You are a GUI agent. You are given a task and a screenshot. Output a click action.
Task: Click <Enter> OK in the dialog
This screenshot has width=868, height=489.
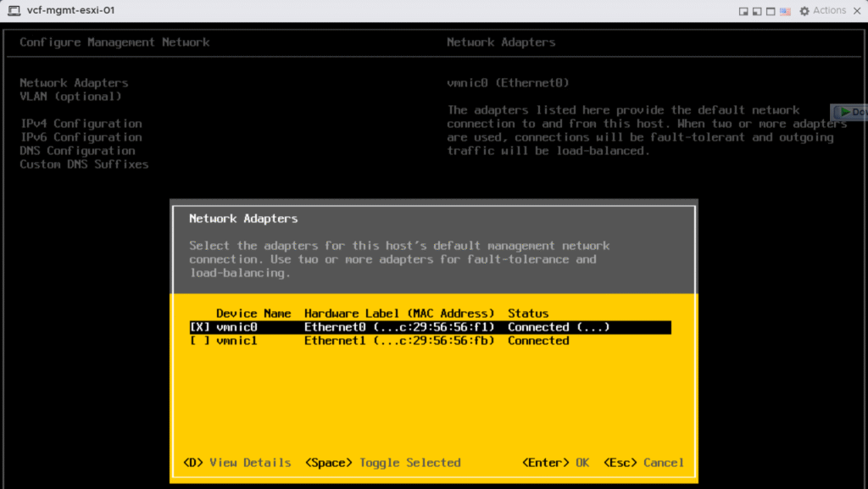[555, 463]
